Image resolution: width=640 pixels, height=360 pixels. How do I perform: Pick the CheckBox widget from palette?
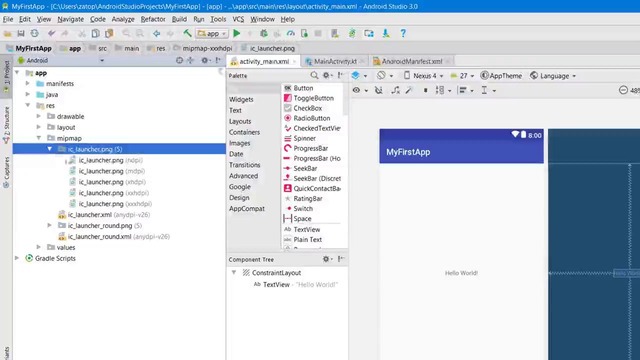[x=303, y=108]
